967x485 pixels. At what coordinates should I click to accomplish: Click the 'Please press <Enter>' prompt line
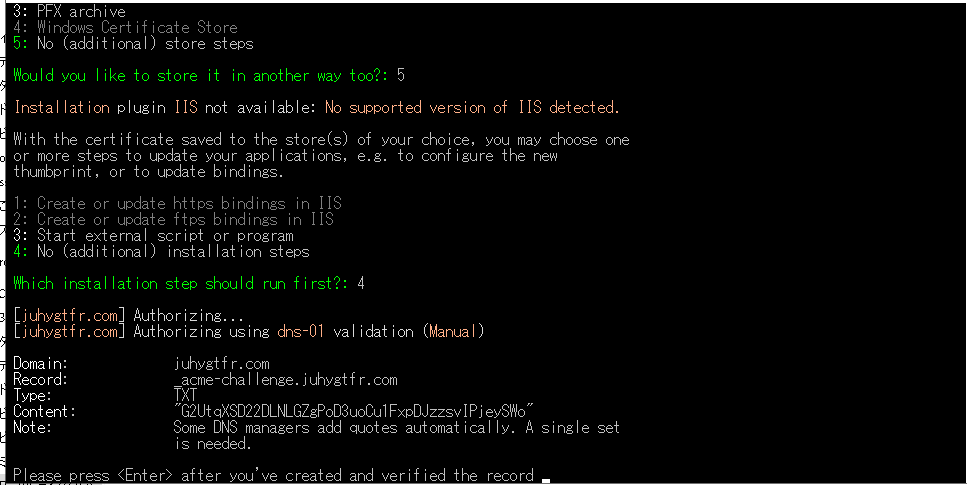pyautogui.click(x=273, y=476)
